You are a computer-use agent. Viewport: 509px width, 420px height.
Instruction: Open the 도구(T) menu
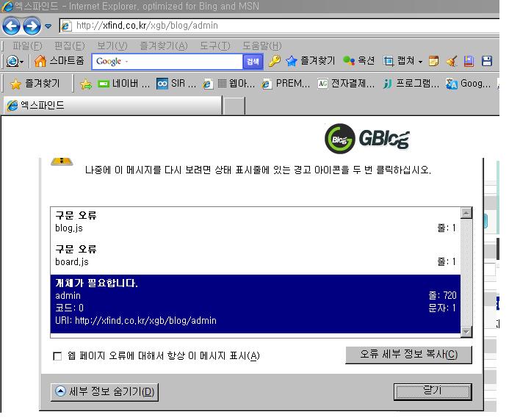214,46
